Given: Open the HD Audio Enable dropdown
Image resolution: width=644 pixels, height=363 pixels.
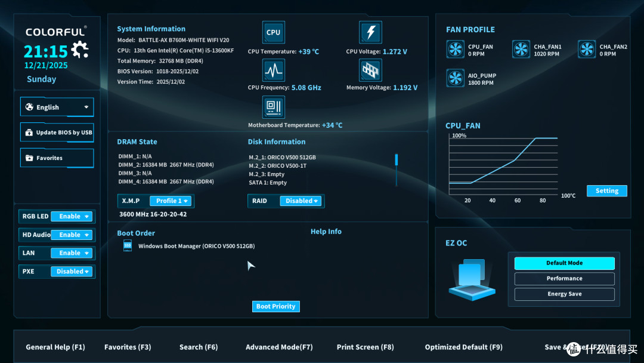Looking at the screenshot, I should pyautogui.click(x=72, y=235).
